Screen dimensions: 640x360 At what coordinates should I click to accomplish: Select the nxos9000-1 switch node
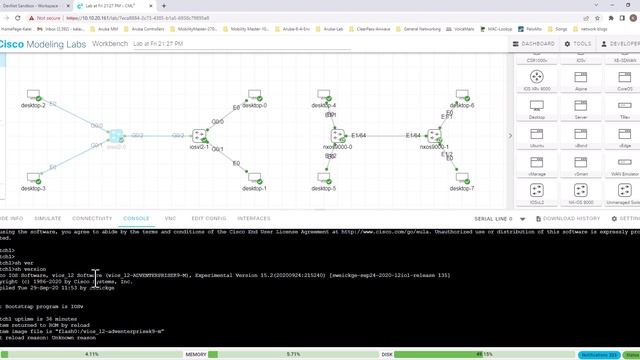point(435,136)
